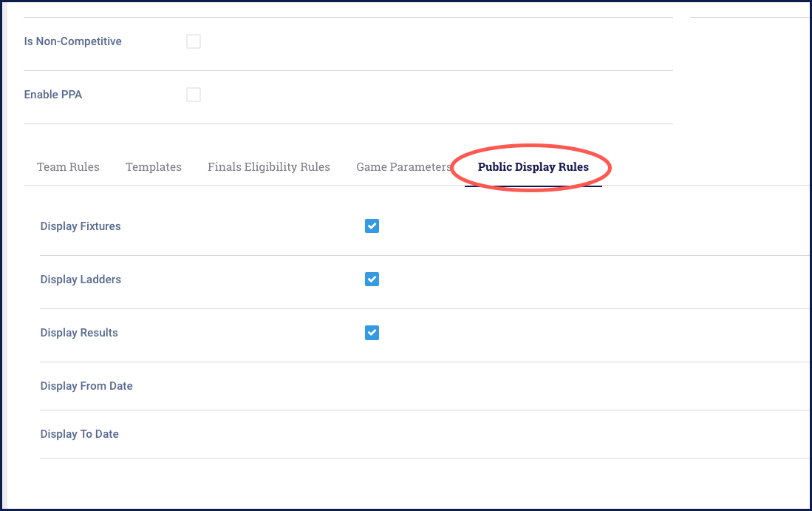Viewport: 812px width, 511px height.
Task: Click the empty Display To Date value field
Action: click(443, 434)
